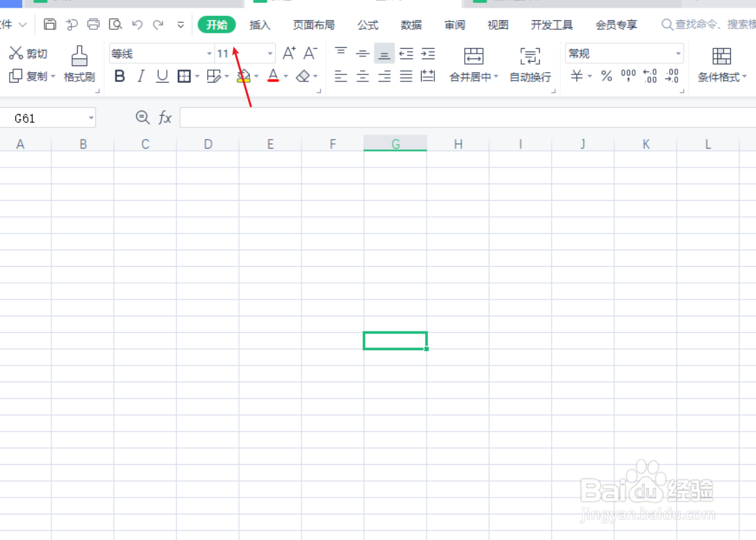Click the eraser clear formatting icon
756x540 pixels.
(303, 76)
